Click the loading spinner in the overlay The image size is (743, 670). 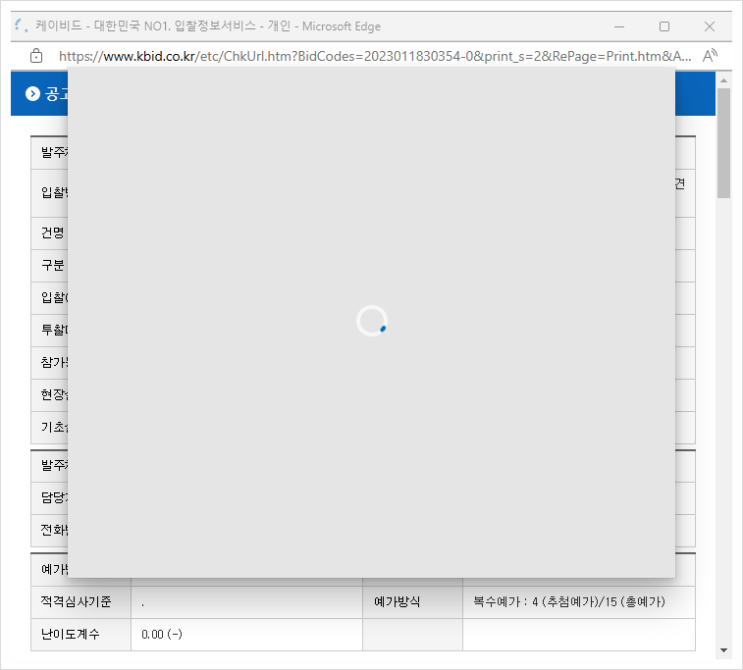(x=372, y=321)
